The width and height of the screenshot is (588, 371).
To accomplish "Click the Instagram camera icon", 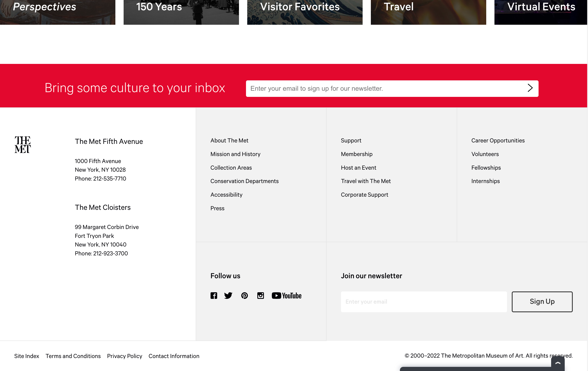I will (261, 296).
